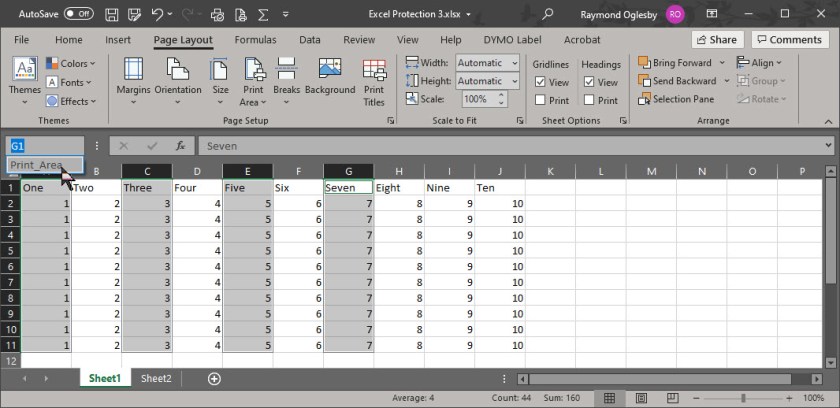The width and height of the screenshot is (840, 408).
Task: Click the Undo arrow icon
Action: (158, 14)
